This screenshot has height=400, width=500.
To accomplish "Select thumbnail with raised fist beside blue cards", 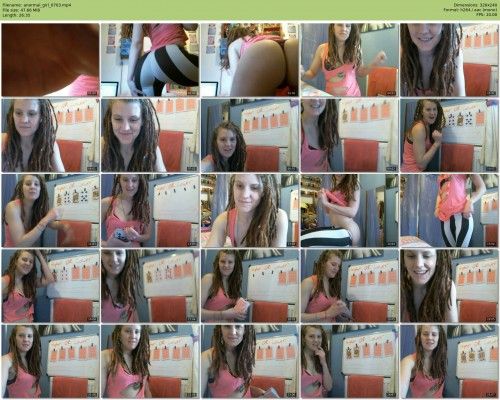I will pyautogui.click(x=449, y=135).
